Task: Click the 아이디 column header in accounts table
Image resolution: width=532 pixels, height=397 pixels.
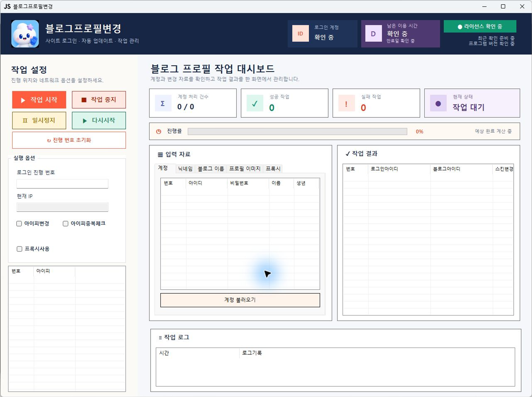Action: click(x=207, y=183)
